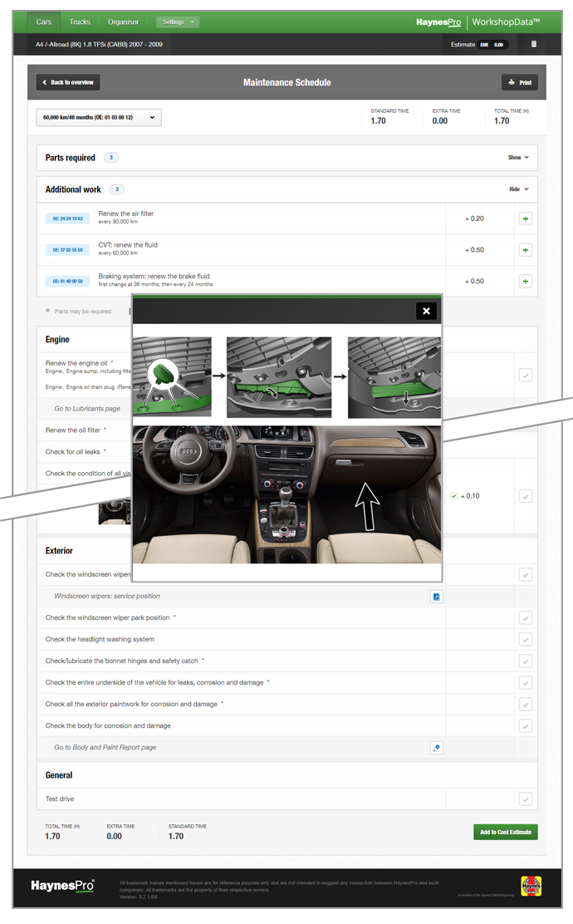Viewport: 573px width, 924px height.
Task: Click the green plus for Renew the air filter
Action: (x=525, y=219)
